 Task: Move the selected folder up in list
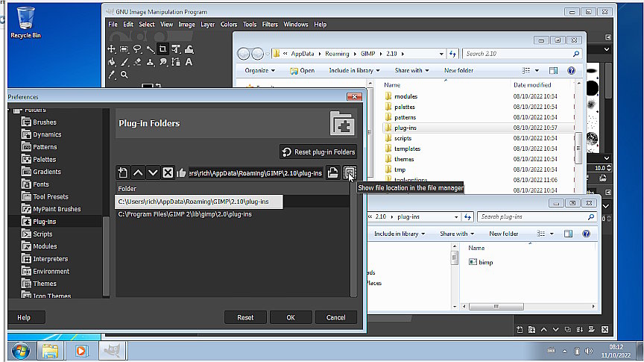[138, 172]
